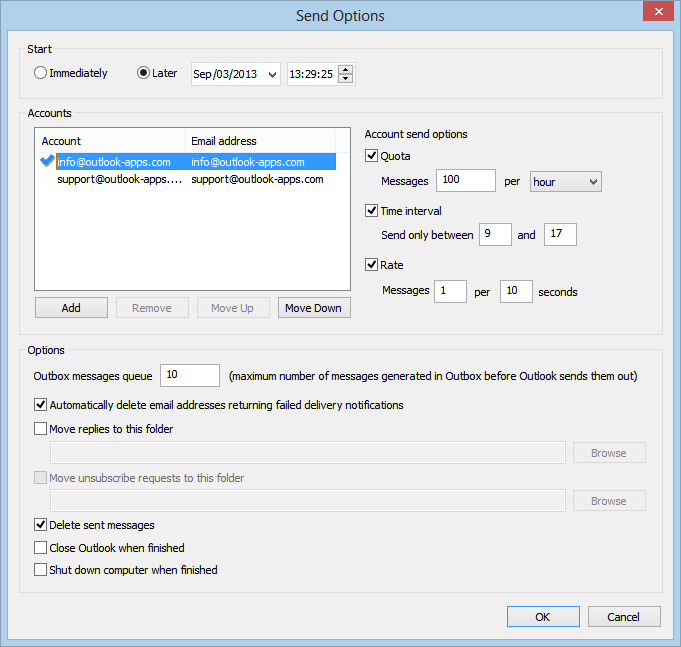Enable Move replies to this folder
681x647 pixels.
pyautogui.click(x=40, y=429)
